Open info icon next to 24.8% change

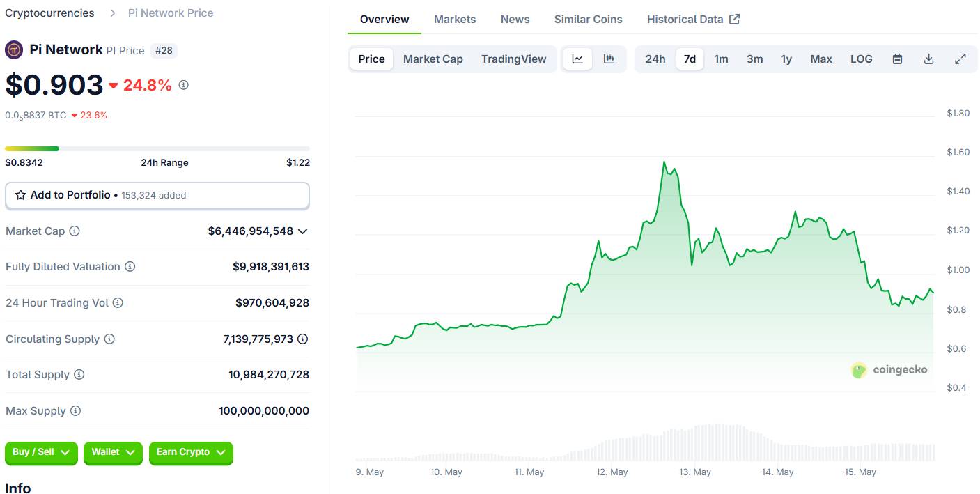tap(184, 85)
